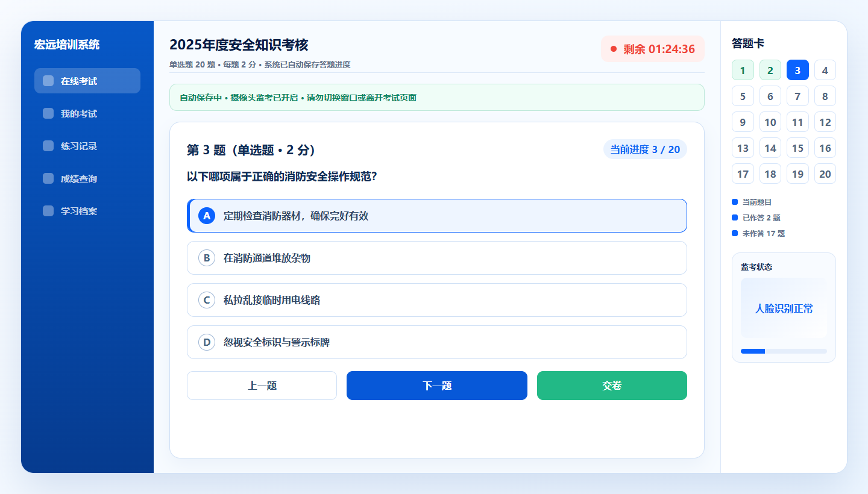
Task: Choose answer 在消防通道堆放杂物
Action: [437, 258]
